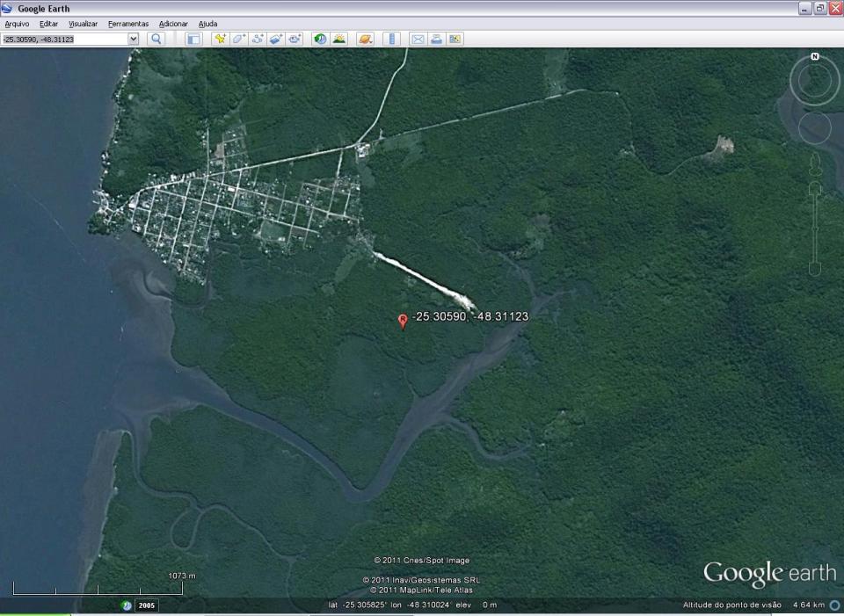844x616 pixels.
Task: Click the 2005 imagery date button
Action: 147,605
